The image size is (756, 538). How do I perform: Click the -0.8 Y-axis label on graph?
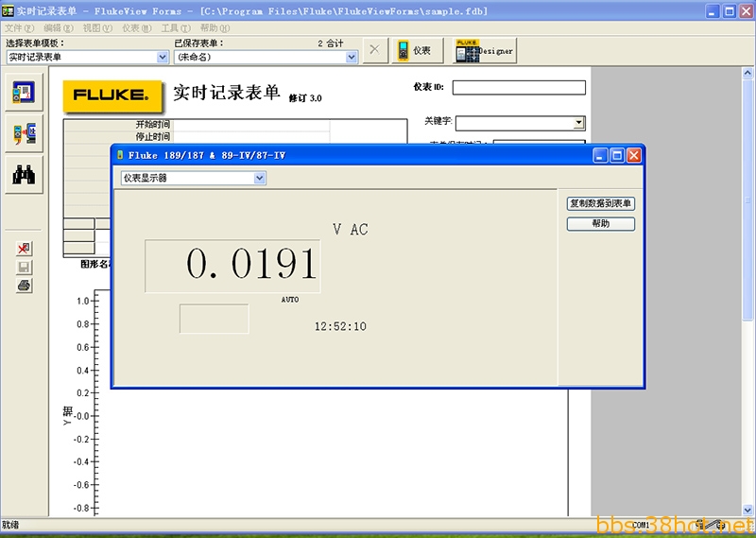[81, 508]
